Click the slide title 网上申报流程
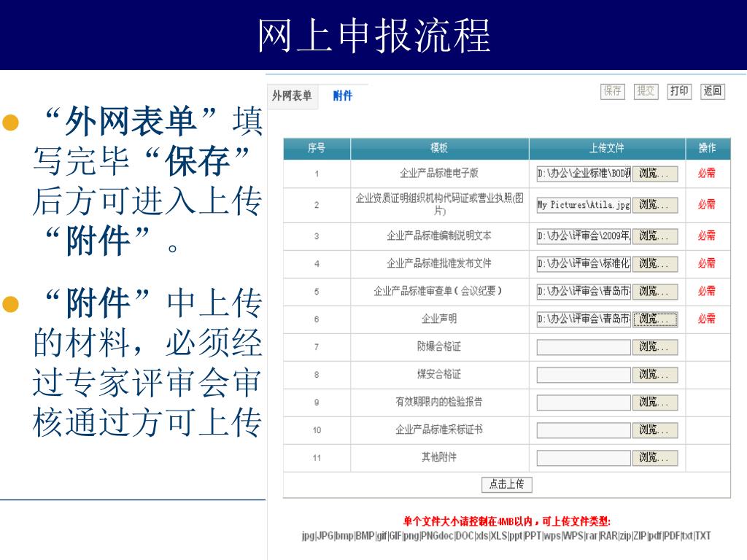The image size is (747, 560). pyautogui.click(x=374, y=36)
